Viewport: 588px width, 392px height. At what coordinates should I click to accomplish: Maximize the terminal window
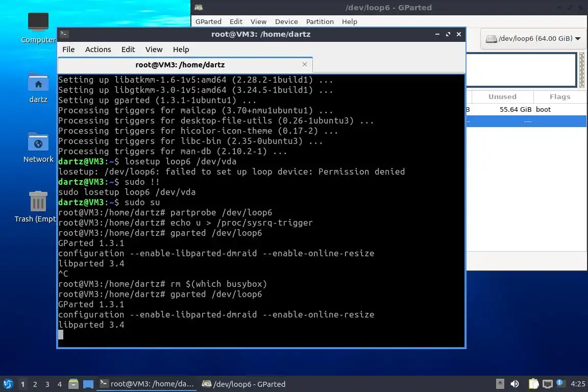(x=448, y=34)
